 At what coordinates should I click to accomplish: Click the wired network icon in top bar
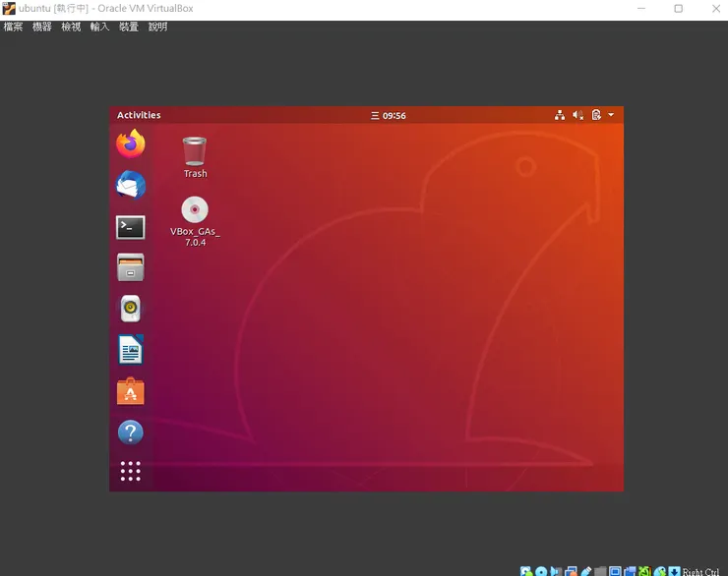pyautogui.click(x=560, y=115)
